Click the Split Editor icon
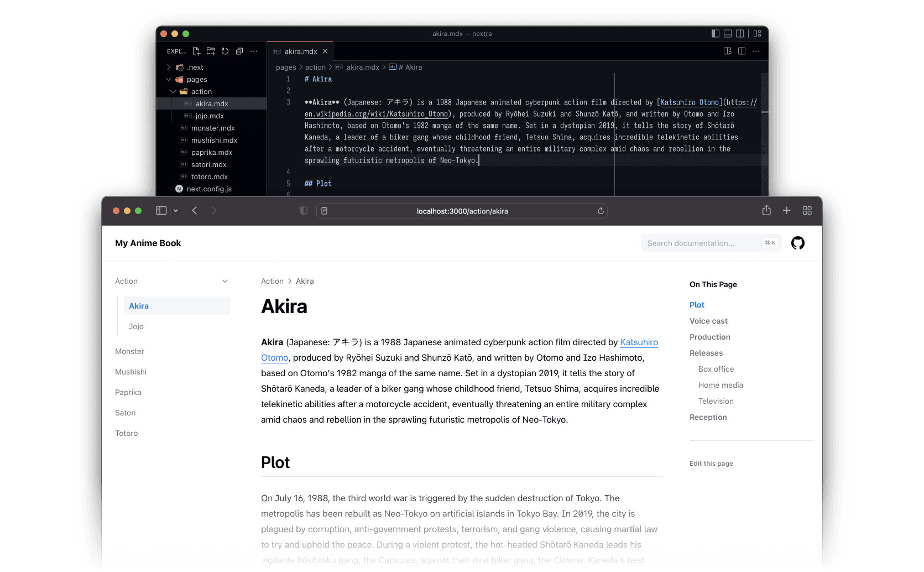Viewport: 924px width, 572px height. tap(742, 51)
